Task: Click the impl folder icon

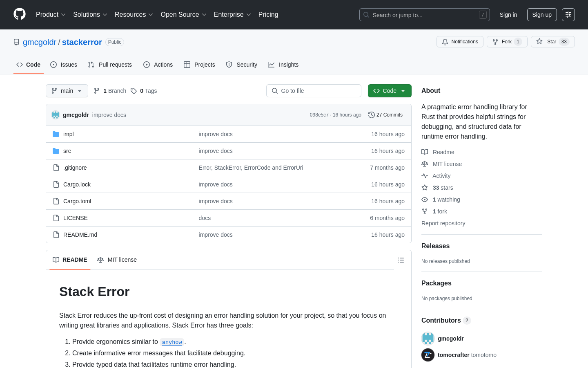Action: pos(56,134)
